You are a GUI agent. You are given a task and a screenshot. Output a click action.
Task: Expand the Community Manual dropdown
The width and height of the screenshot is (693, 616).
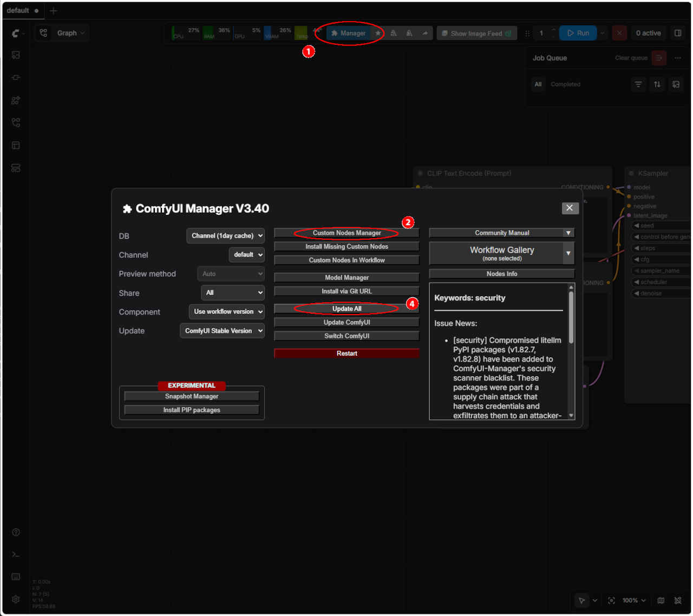coord(568,233)
